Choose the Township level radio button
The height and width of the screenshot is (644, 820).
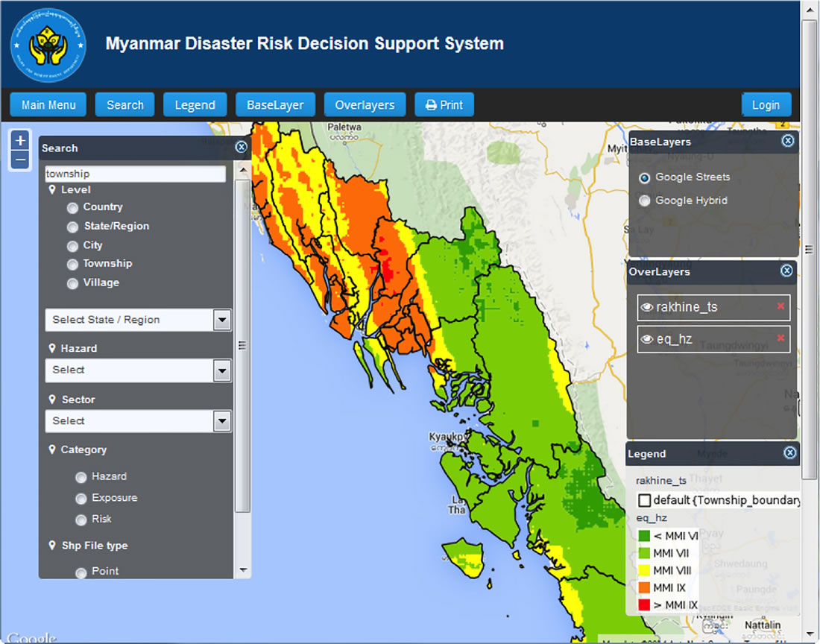pos(72,264)
